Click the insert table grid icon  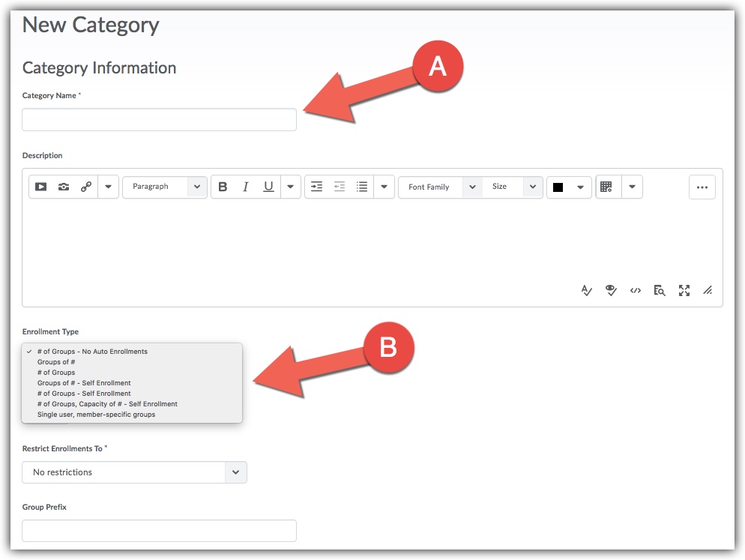coord(606,187)
